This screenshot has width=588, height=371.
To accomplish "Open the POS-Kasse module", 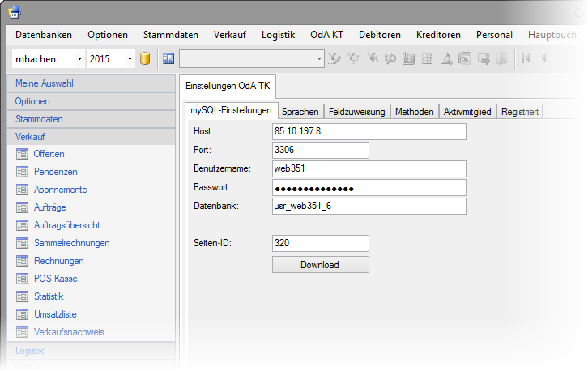I will [x=55, y=279].
